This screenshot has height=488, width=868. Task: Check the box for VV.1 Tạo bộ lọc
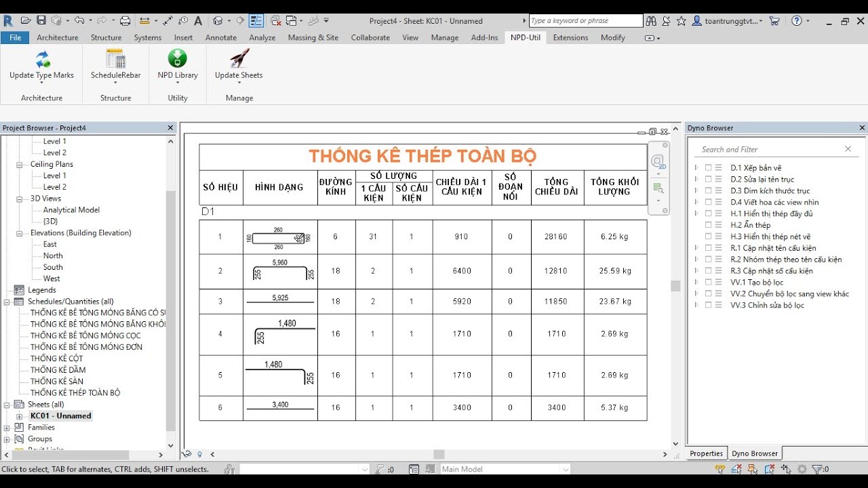708,282
